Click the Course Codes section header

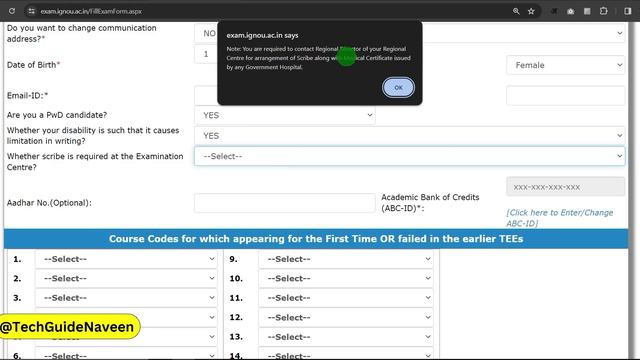[x=316, y=239]
